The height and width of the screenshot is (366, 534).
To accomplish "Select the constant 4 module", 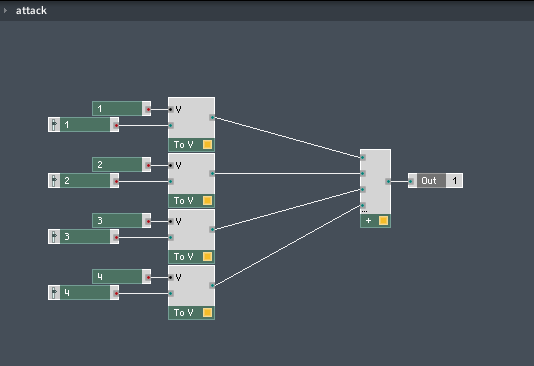I will point(122,276).
